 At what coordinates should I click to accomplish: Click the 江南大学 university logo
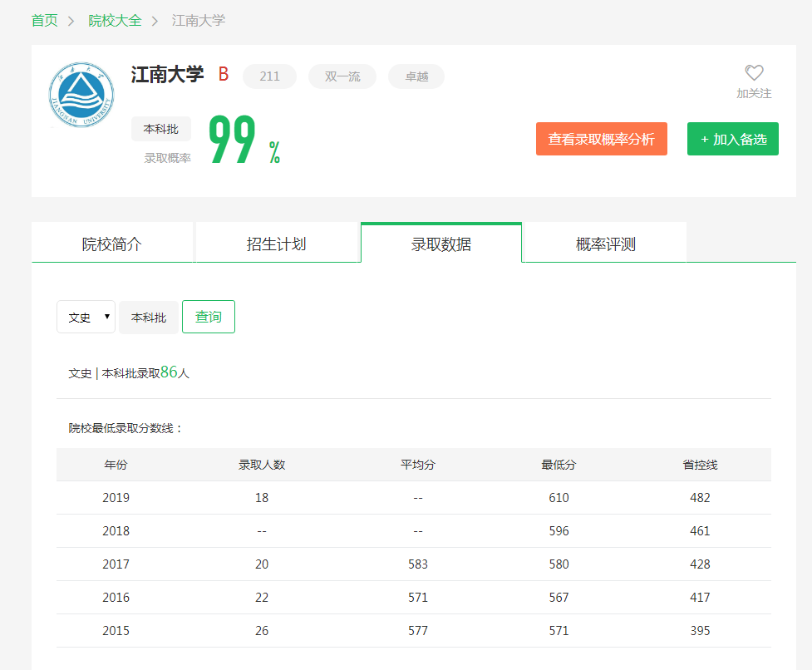(x=81, y=94)
